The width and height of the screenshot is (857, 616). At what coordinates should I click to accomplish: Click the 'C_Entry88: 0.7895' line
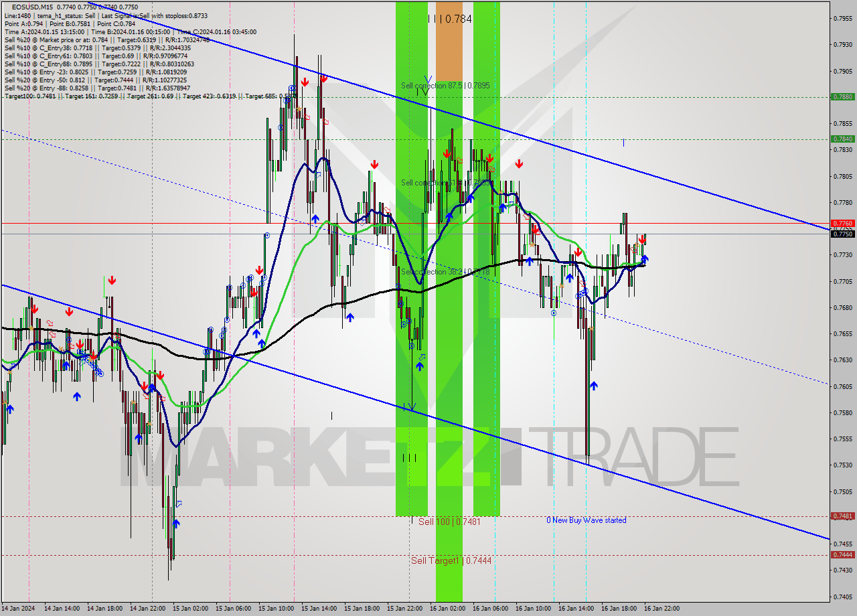99,64
